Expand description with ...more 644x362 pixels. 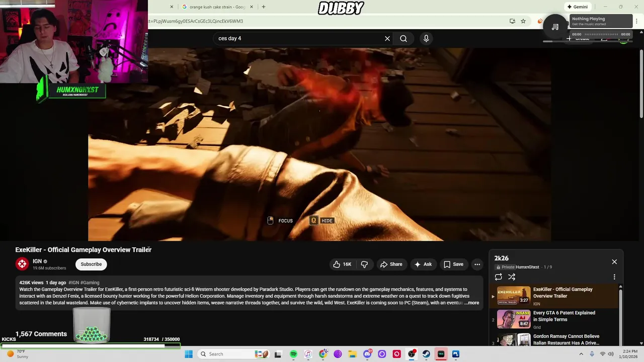[x=471, y=303]
